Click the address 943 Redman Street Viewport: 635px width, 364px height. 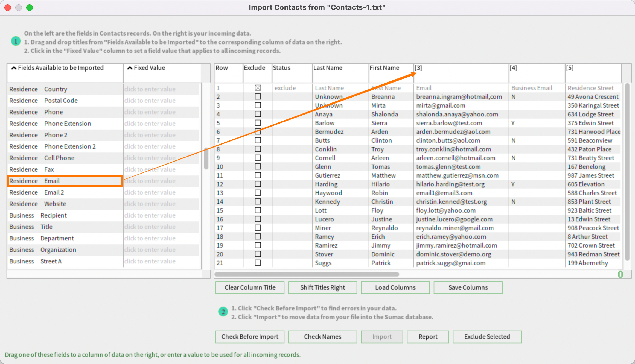[x=593, y=254]
